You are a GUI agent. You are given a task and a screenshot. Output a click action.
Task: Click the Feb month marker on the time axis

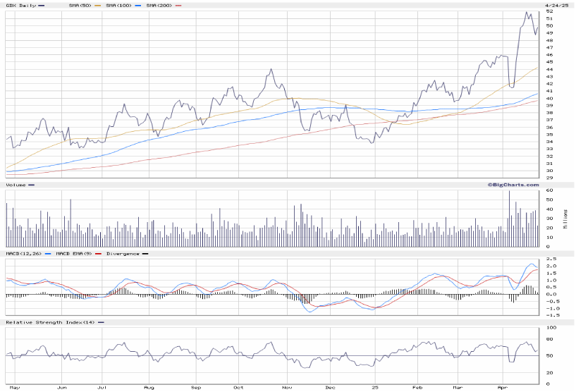[x=417, y=388]
